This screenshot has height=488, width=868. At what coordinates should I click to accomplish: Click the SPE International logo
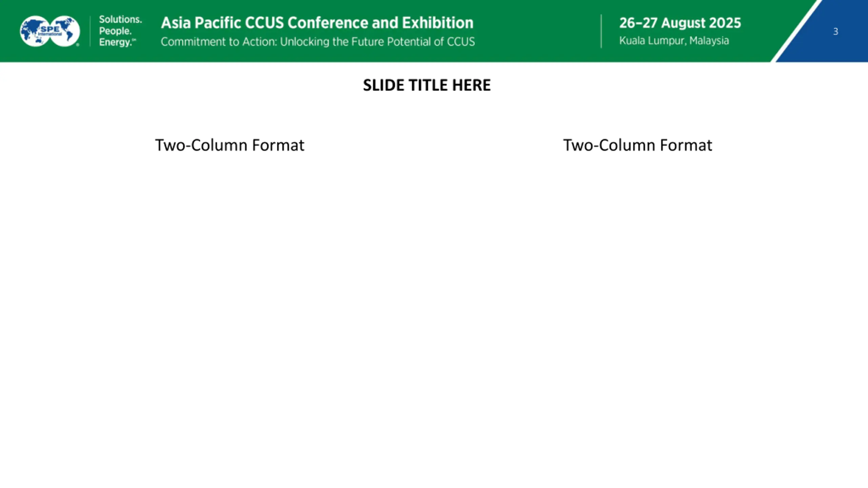[x=50, y=31]
